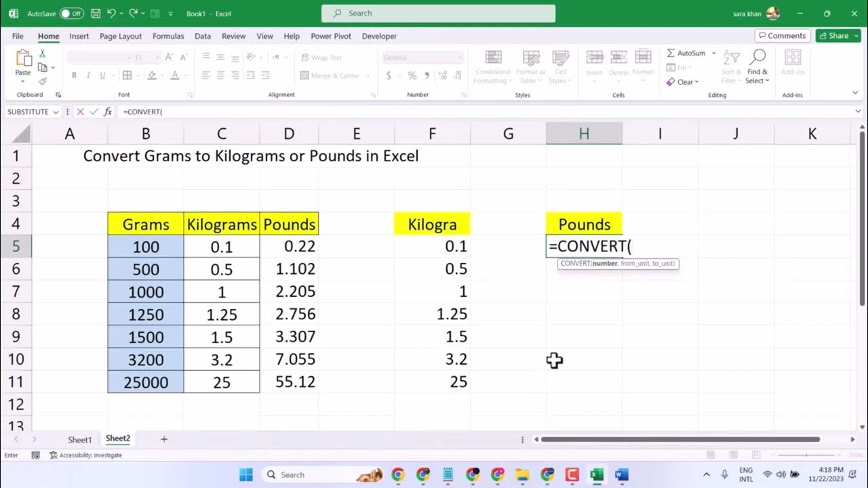Click the File Explorer icon in taskbar

click(522, 474)
